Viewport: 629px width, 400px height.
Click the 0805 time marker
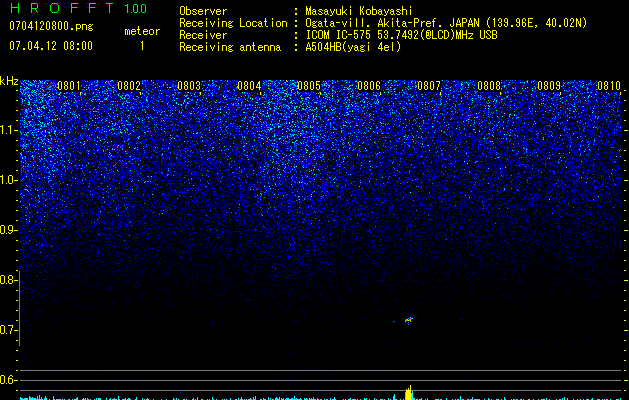309,86
